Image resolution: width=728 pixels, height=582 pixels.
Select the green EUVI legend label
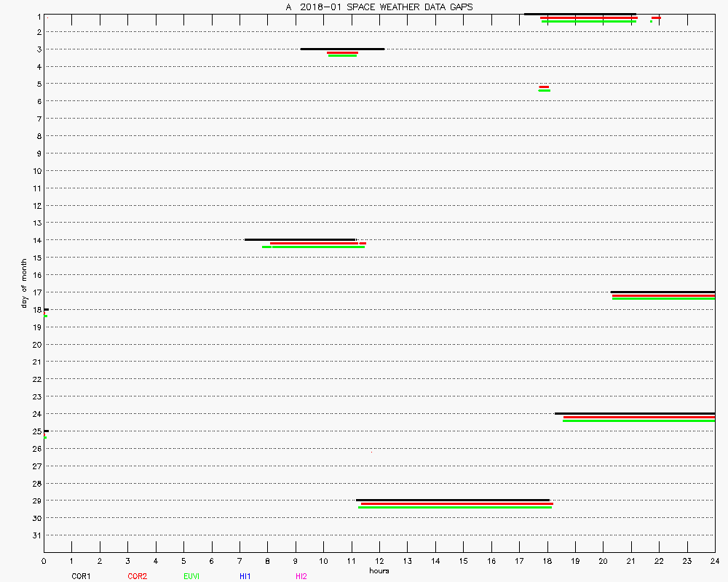tap(191, 576)
